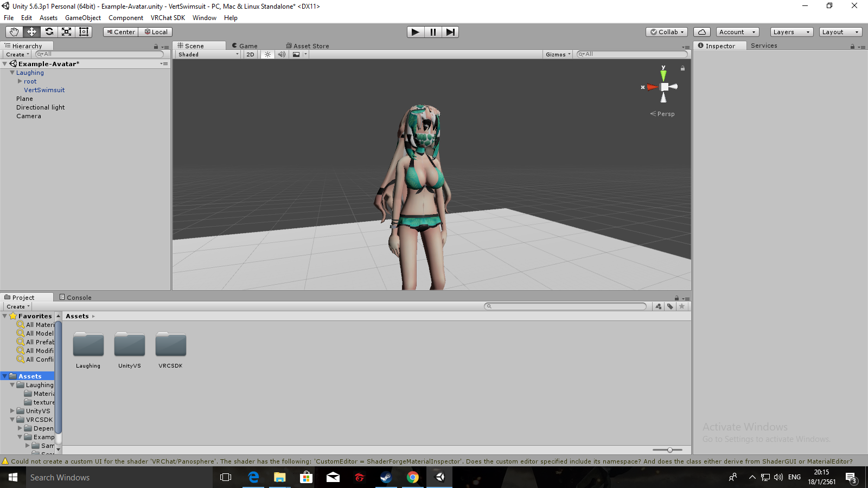Switch to the Asset Store tab
The width and height of the screenshot is (868, 488).
pos(308,46)
